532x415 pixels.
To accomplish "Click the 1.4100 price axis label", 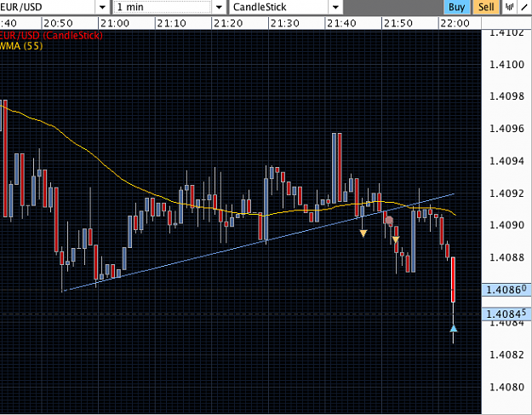I will [x=506, y=64].
